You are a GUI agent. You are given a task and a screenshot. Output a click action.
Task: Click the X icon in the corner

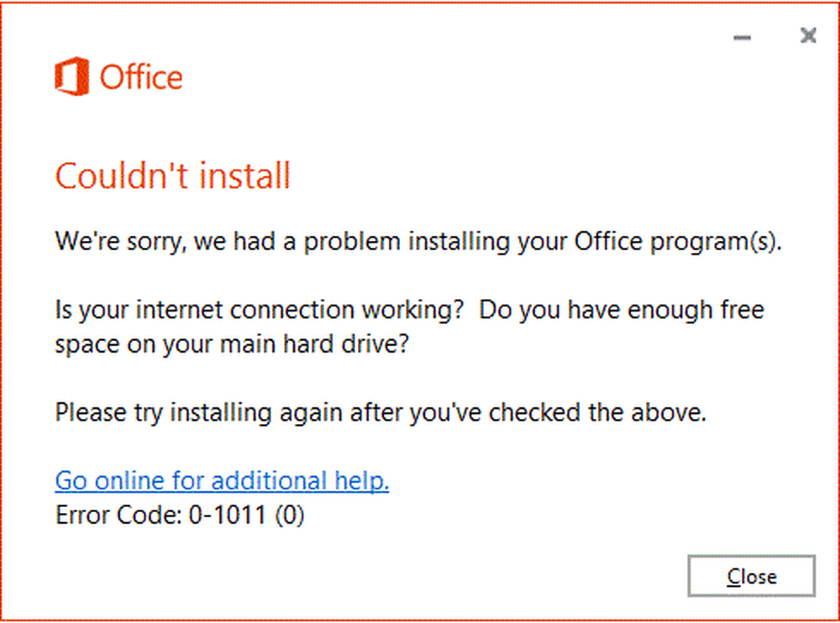pos(808,35)
